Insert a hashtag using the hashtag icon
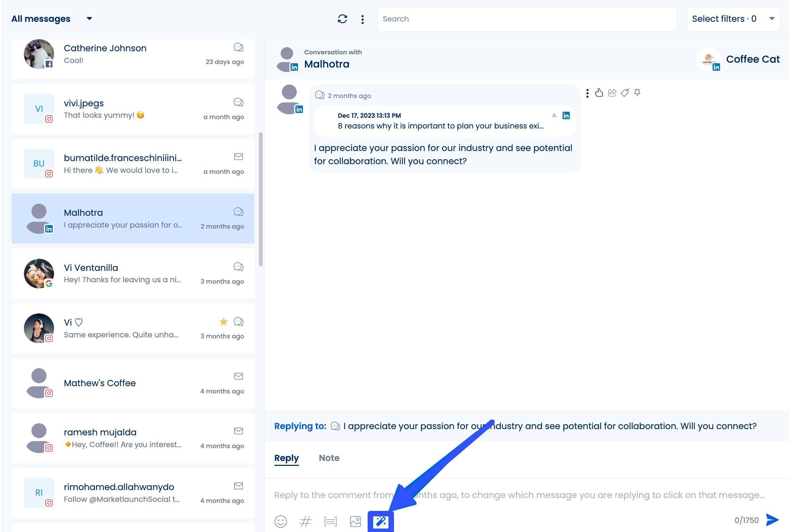The width and height of the screenshot is (789, 532). click(x=306, y=521)
